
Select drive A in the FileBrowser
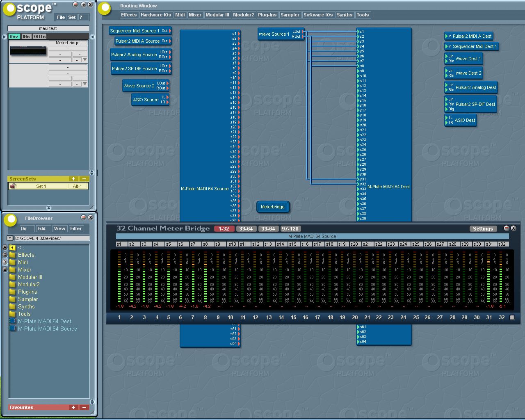coord(5,247)
